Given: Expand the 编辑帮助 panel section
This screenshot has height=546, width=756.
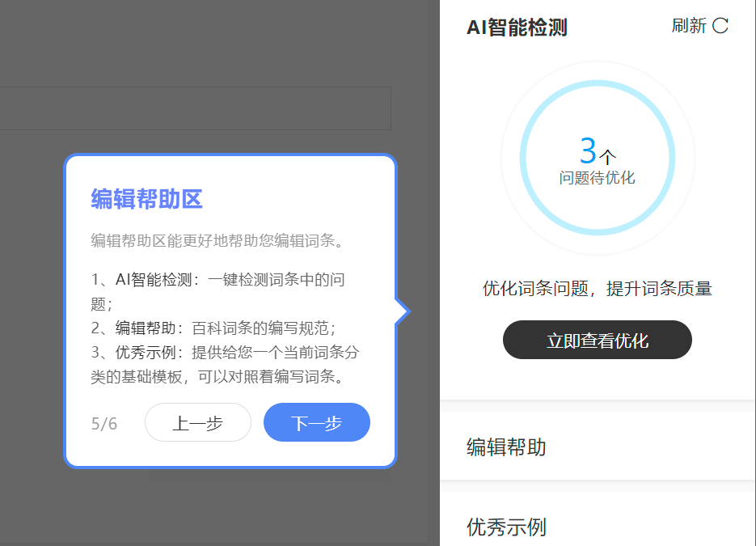Looking at the screenshot, I should (506, 447).
